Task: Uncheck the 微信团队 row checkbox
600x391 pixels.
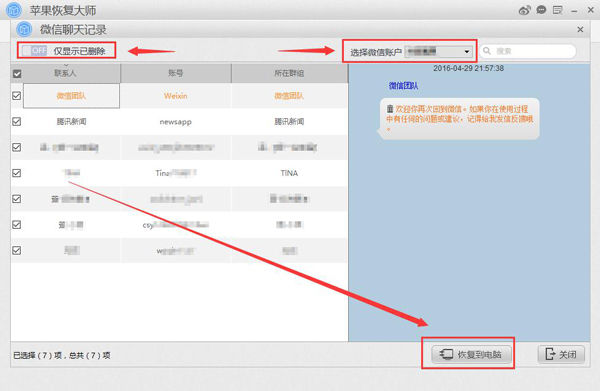Action: pos(17,96)
